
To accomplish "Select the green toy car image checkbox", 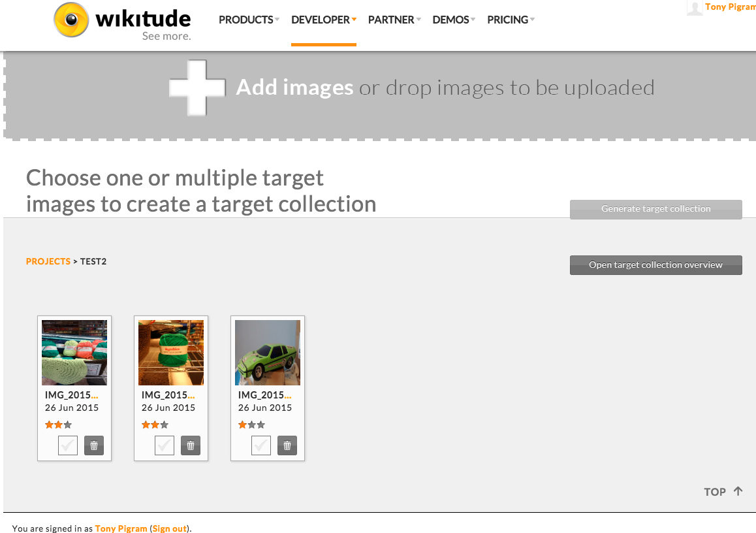I will (x=261, y=445).
